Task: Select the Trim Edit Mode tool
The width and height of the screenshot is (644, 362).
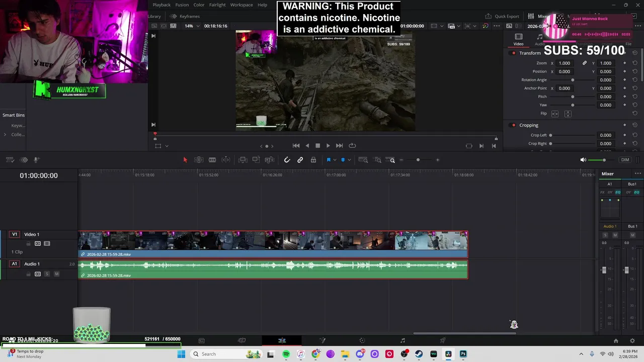Action: pos(199,160)
